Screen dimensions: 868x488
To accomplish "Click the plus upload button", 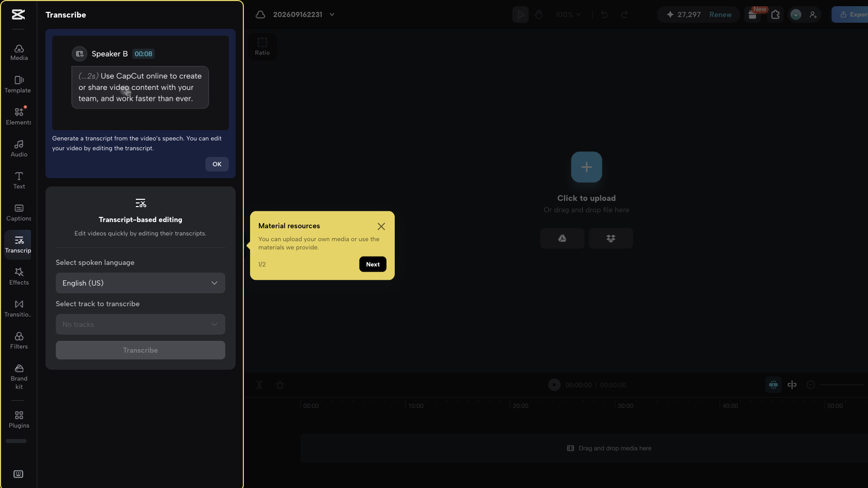I will click(586, 167).
